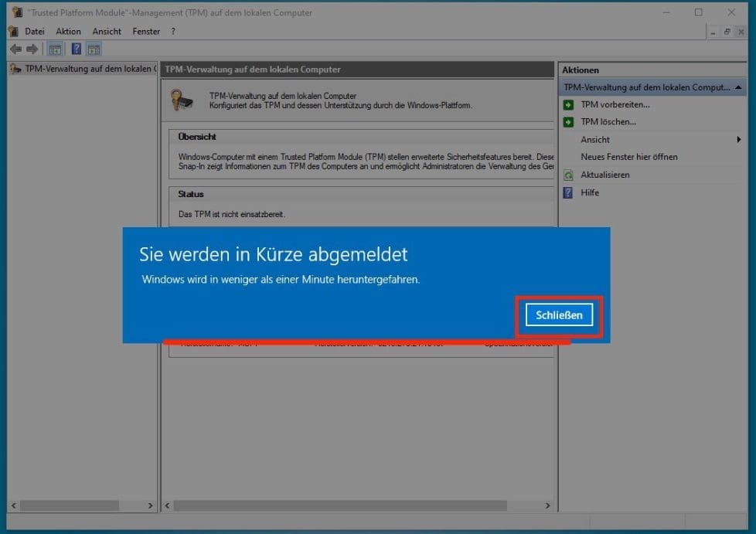Viewport: 756px width, 534px height.
Task: Toggle the console tree toolbar icon
Action: click(x=55, y=49)
